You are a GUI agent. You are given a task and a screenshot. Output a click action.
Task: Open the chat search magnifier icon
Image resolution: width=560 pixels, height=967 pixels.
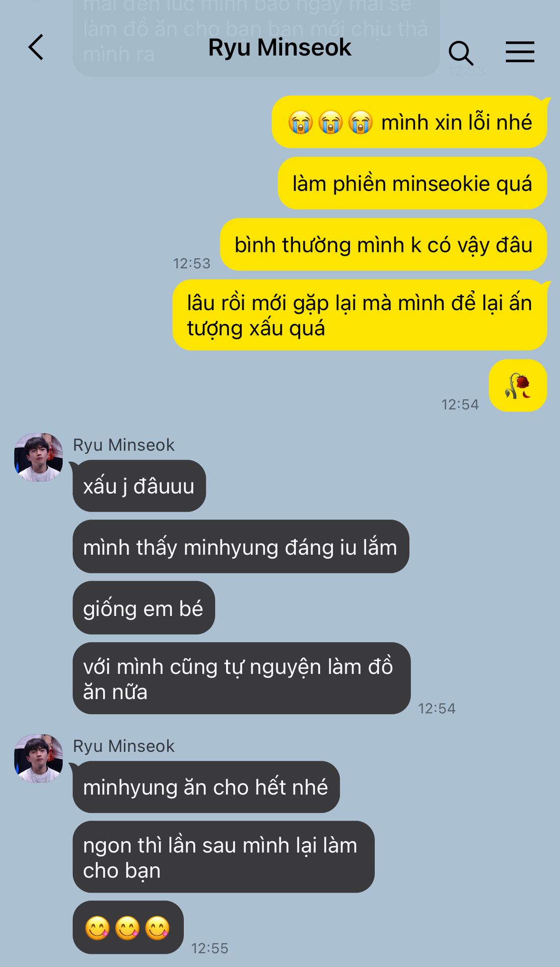461,53
